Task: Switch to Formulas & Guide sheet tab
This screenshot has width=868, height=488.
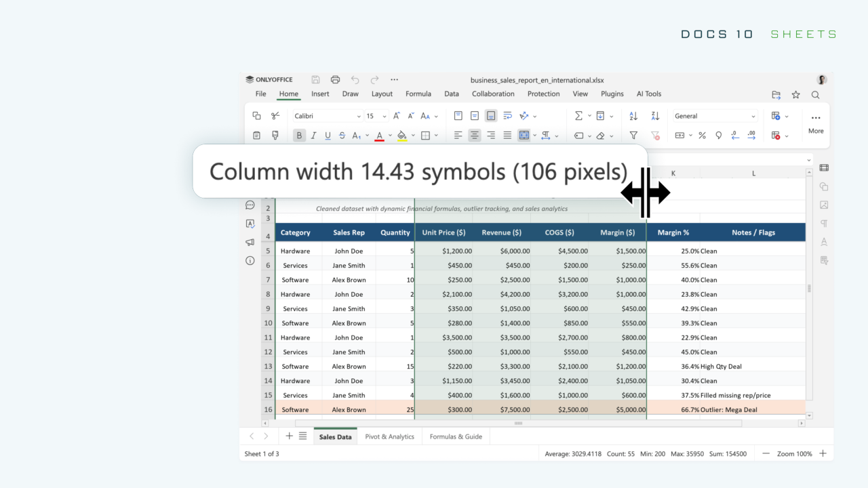Action: [456, 436]
